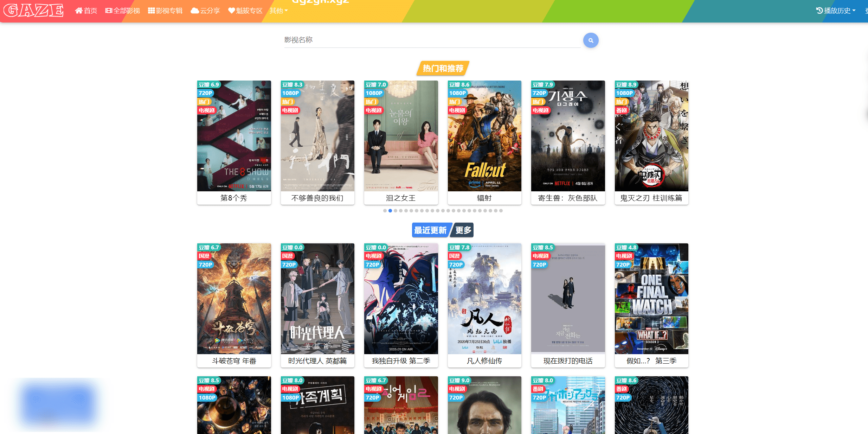Click title text 泪之女王

pyautogui.click(x=401, y=198)
